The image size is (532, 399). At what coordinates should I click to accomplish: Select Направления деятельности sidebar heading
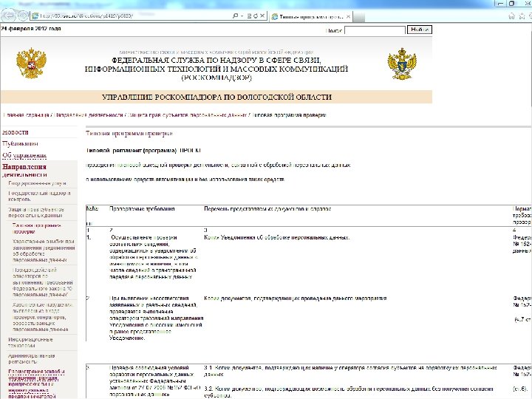[x=24, y=171]
